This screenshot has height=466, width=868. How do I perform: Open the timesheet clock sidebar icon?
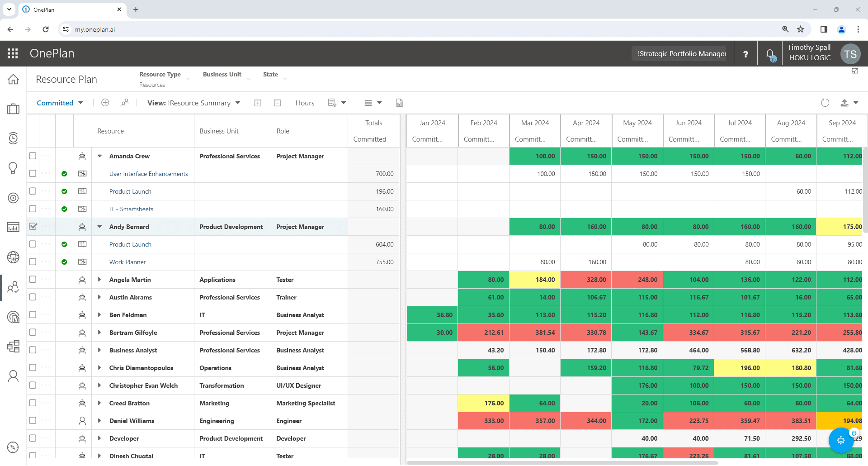(x=13, y=138)
